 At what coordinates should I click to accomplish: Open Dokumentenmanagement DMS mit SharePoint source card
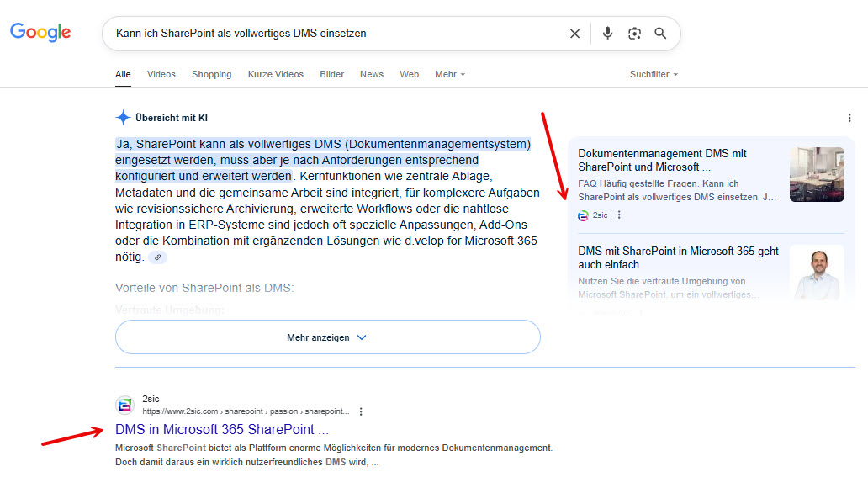662,160
